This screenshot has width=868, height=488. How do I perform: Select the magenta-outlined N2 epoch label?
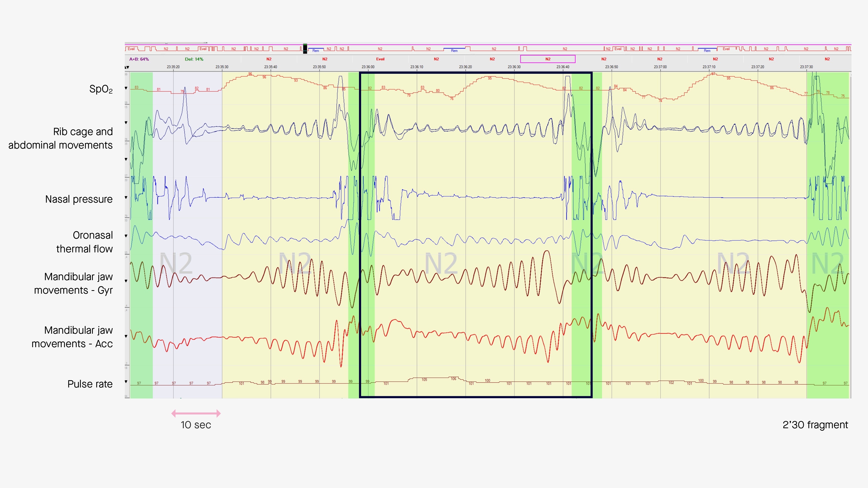tap(547, 59)
